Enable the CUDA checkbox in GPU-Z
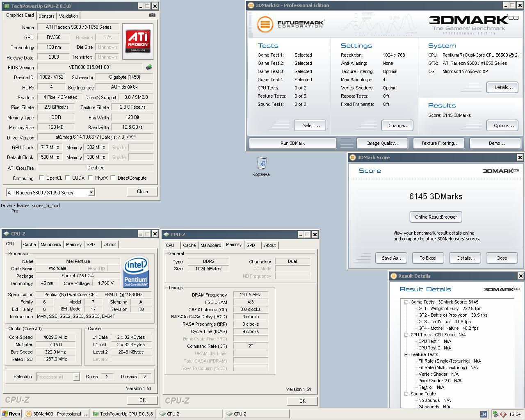 point(67,178)
